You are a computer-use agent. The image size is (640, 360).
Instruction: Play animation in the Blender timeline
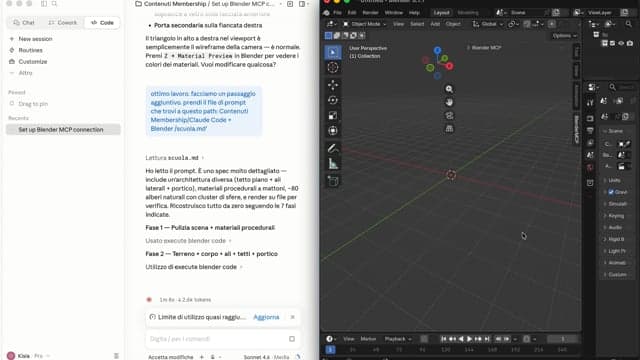[469, 339]
